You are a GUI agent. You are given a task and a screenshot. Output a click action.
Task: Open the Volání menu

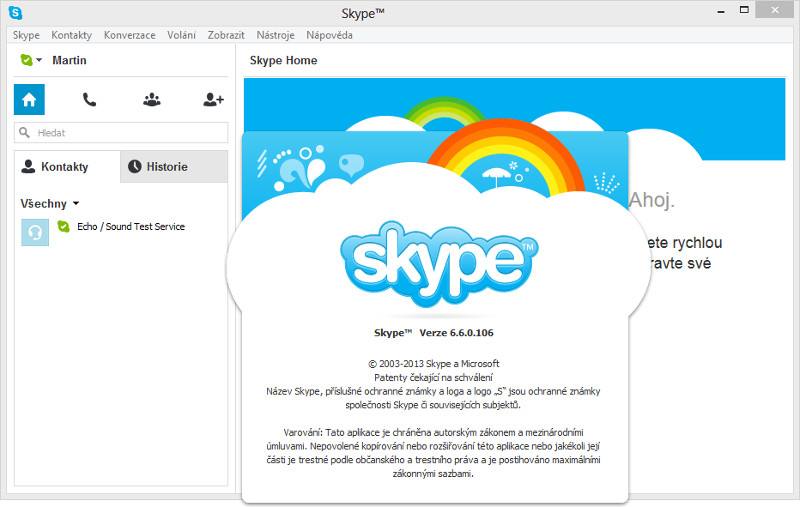pyautogui.click(x=181, y=35)
